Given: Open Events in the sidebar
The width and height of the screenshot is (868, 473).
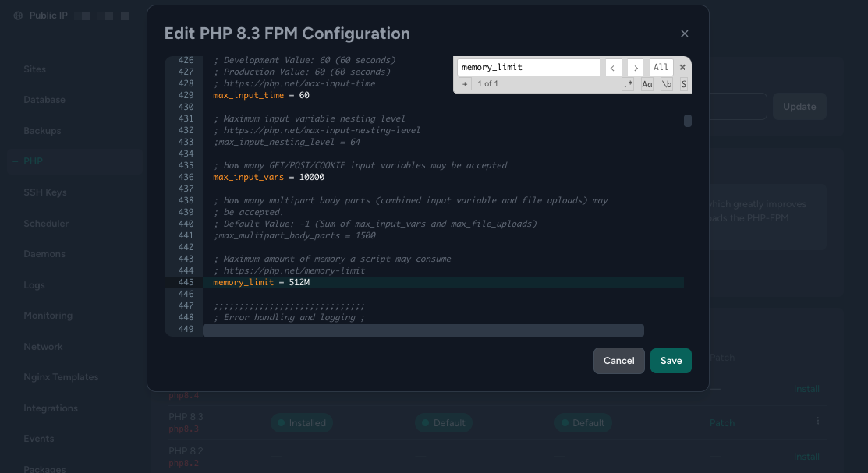Looking at the screenshot, I should coord(39,438).
